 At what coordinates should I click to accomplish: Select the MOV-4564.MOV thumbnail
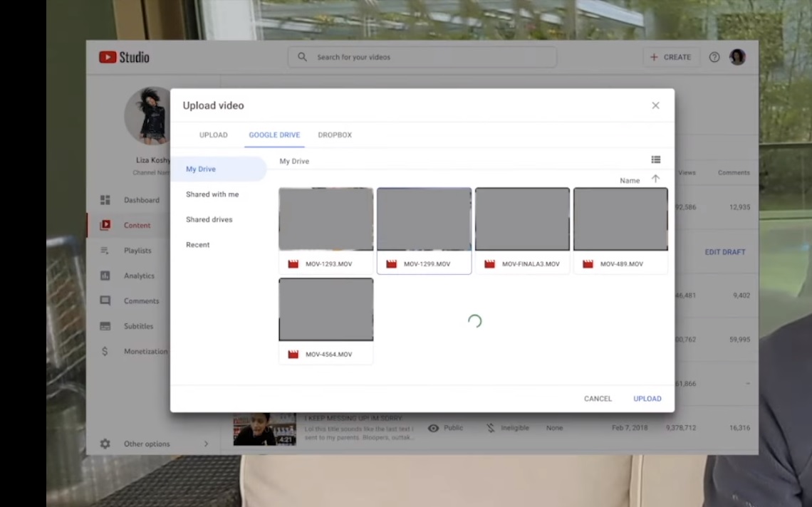pos(326,309)
